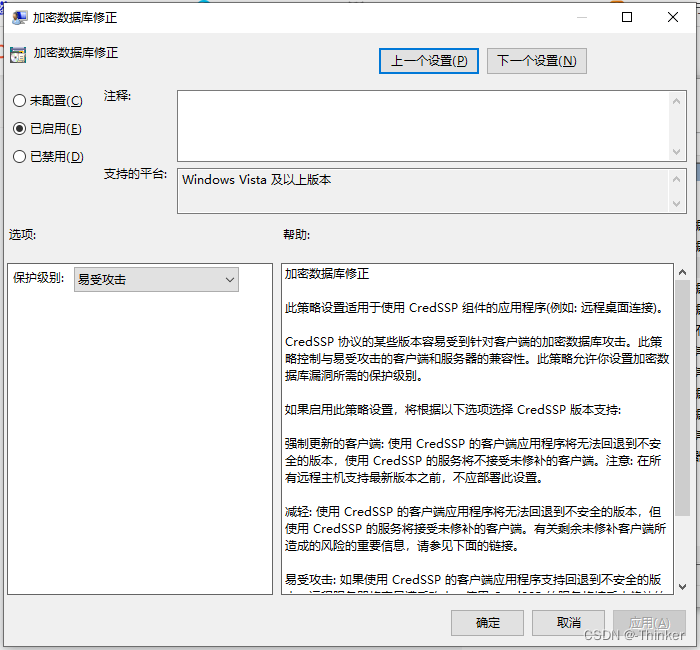The width and height of the screenshot is (700, 650).
Task: Close the 加密数据库修正 window
Action: [x=673, y=17]
